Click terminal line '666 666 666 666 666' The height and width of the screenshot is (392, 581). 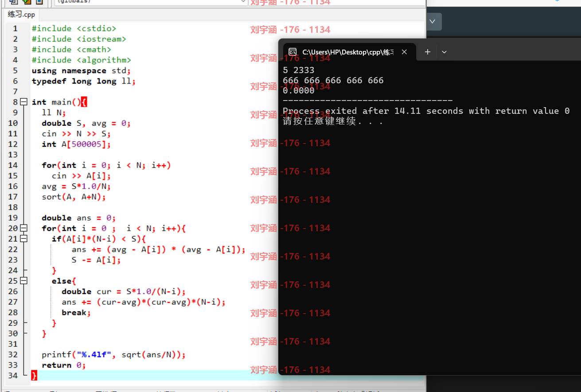click(333, 81)
